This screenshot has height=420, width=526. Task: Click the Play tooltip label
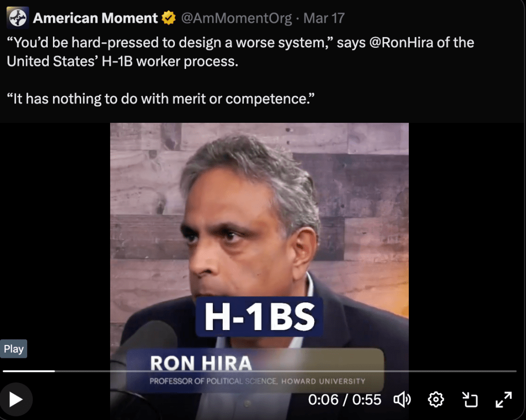pos(13,349)
